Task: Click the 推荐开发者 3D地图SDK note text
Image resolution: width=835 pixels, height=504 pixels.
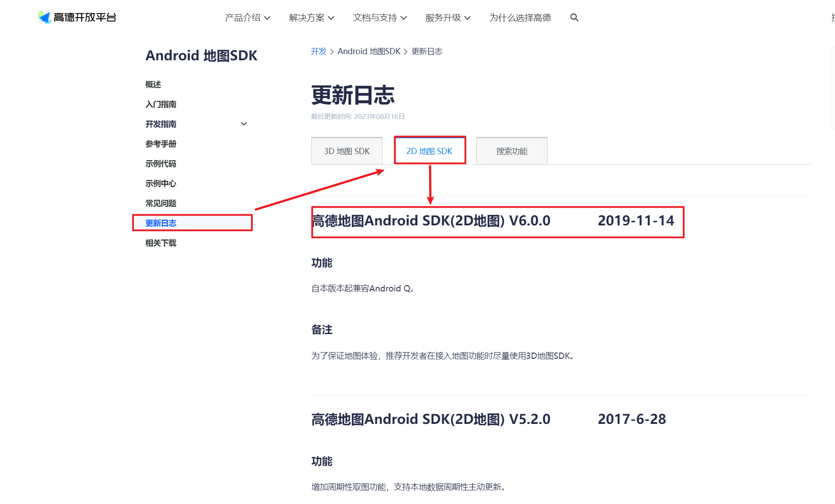Action: [x=443, y=356]
